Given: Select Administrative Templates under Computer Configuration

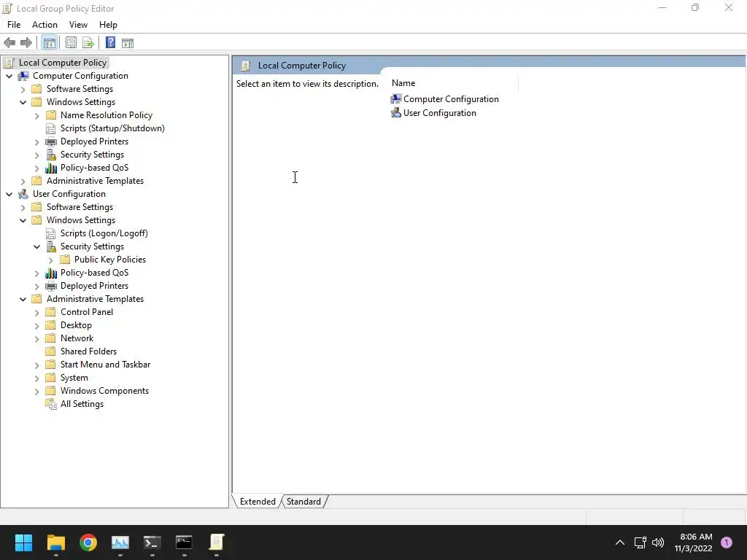Looking at the screenshot, I should click(95, 181).
